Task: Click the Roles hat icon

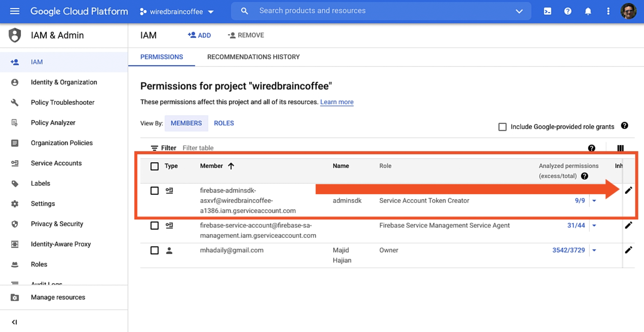Action: 15,265
